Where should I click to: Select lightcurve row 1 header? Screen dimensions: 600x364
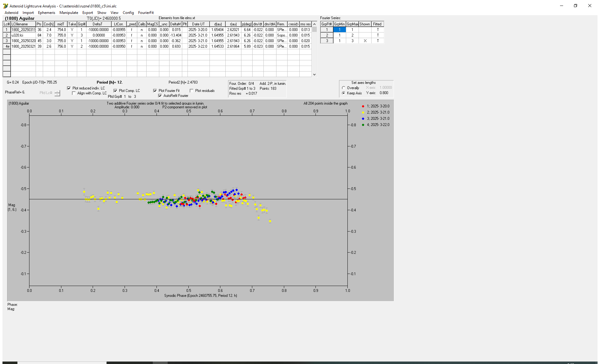point(7,30)
